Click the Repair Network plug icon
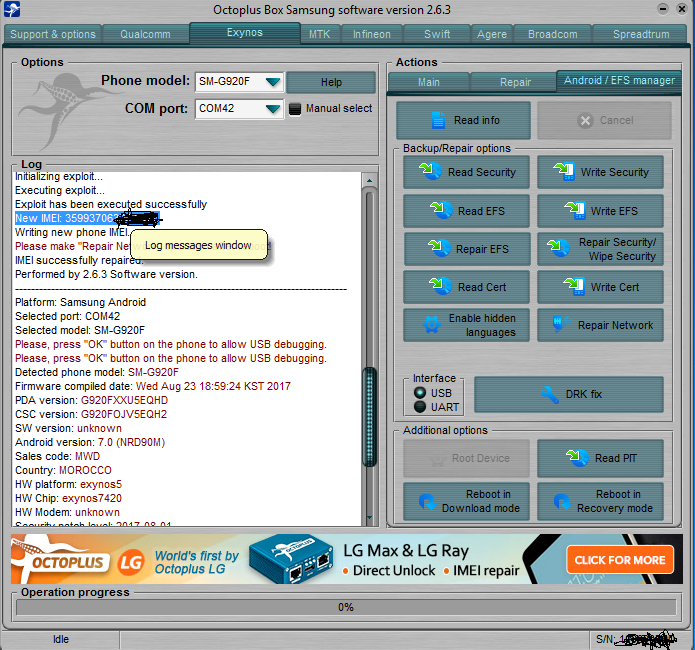The height and width of the screenshot is (650, 695). tap(560, 325)
